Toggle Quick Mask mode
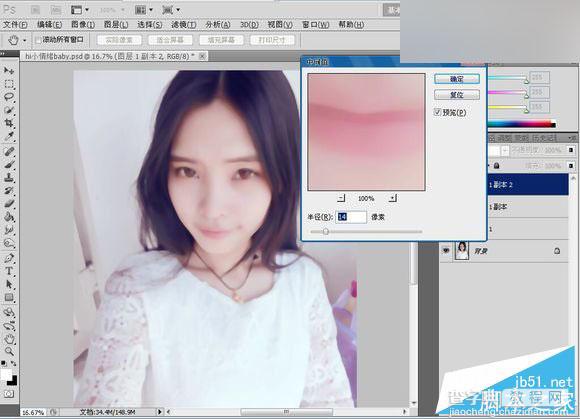The height and width of the screenshot is (419, 580). (x=9, y=394)
